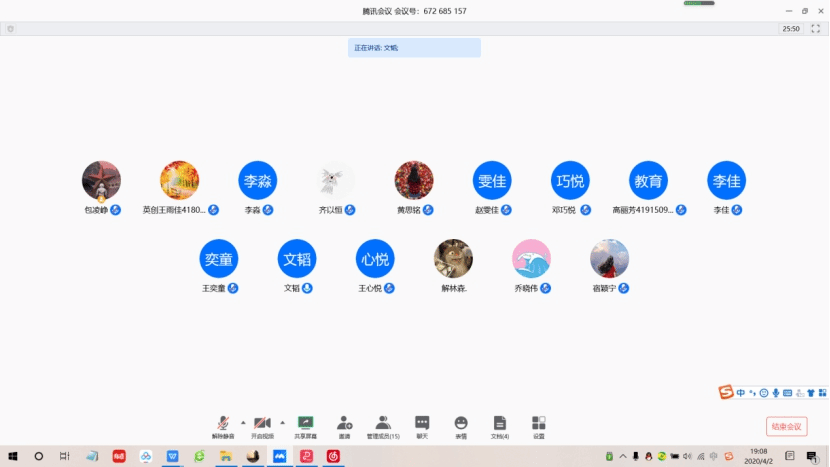Image resolution: width=830 pixels, height=467 pixels.
Task: Expand the audio options arrow beside microphone
Action: point(243,422)
